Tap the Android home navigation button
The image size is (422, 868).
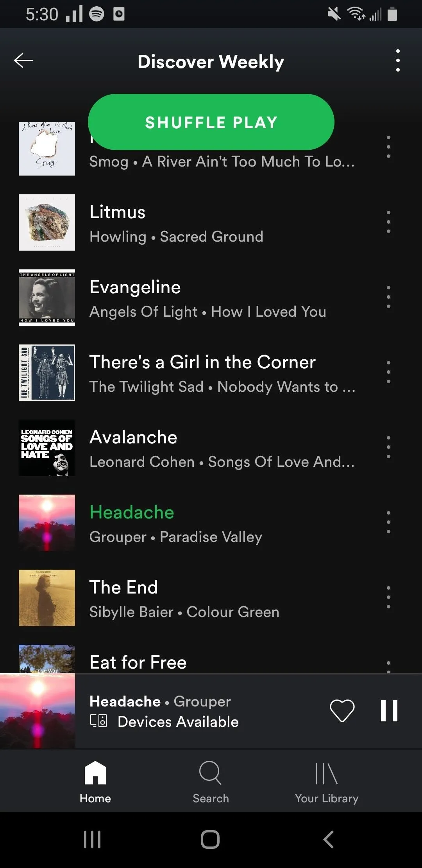(210, 839)
